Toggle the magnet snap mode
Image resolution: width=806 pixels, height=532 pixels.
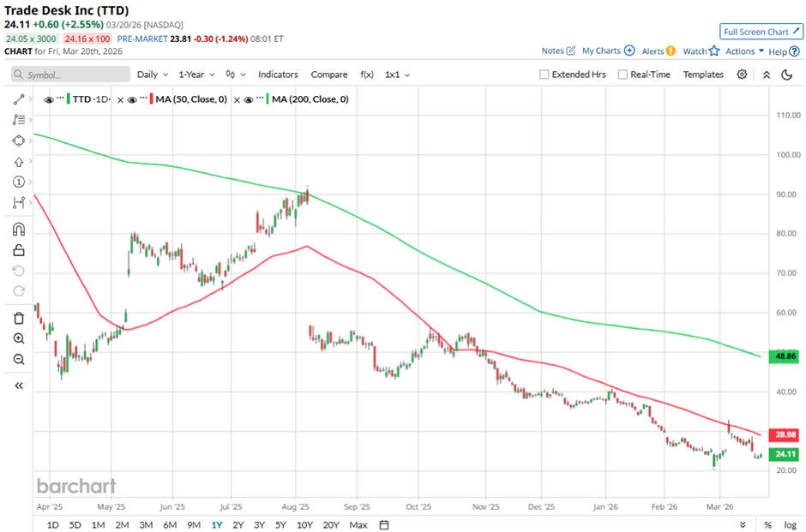pos(19,229)
